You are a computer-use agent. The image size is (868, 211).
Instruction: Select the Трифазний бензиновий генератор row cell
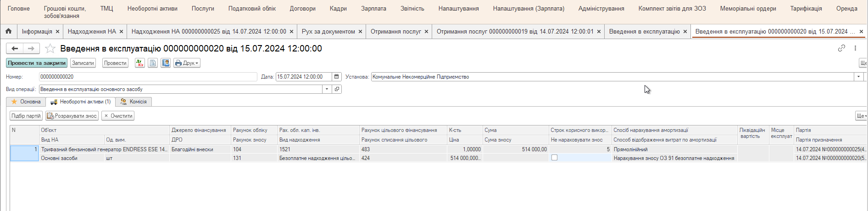point(104,149)
